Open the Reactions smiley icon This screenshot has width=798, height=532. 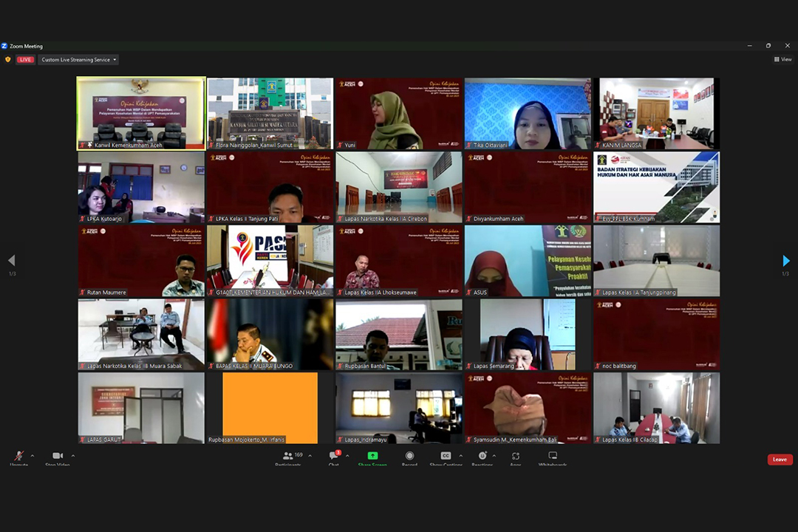482,457
